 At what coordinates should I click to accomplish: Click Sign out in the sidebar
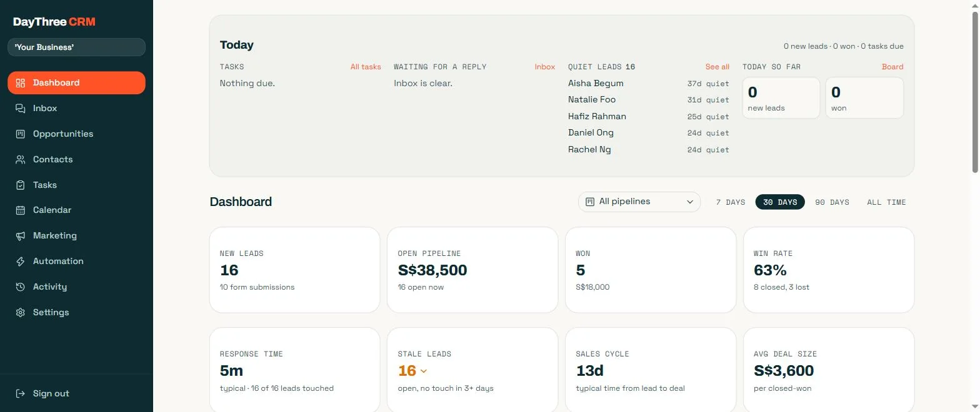click(76, 394)
